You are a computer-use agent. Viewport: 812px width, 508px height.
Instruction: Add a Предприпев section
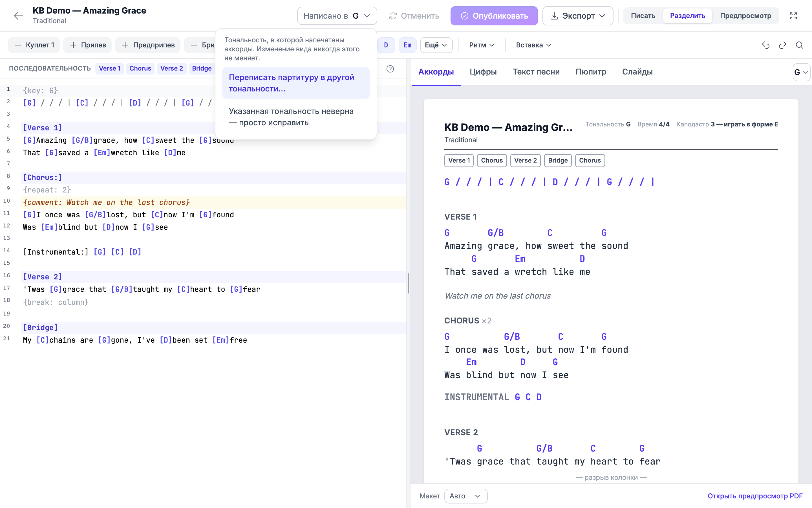coord(148,45)
